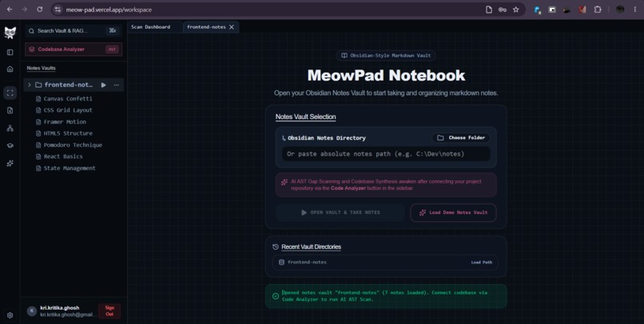Open the three-dots menu on frontend-notes vault
The height and width of the screenshot is (324, 644).
(x=116, y=85)
